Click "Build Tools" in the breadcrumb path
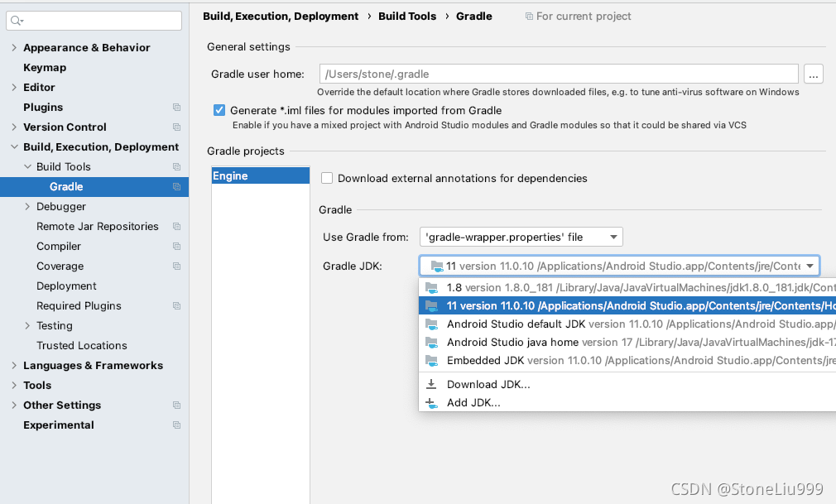Image resolution: width=836 pixels, height=504 pixels. 407,16
